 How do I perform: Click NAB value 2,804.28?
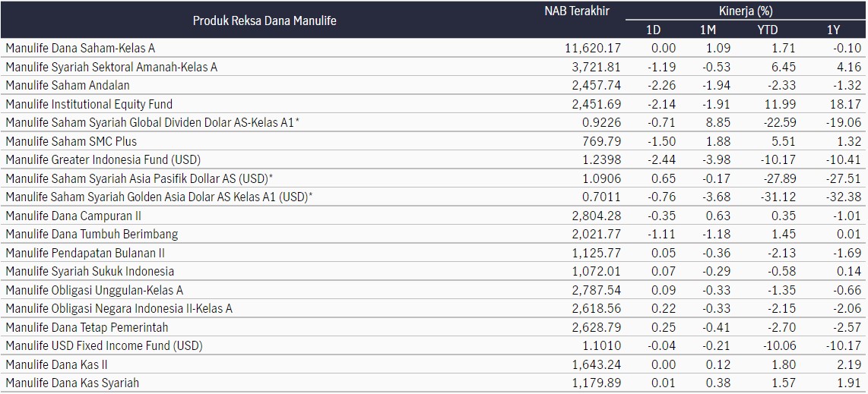[x=596, y=216]
